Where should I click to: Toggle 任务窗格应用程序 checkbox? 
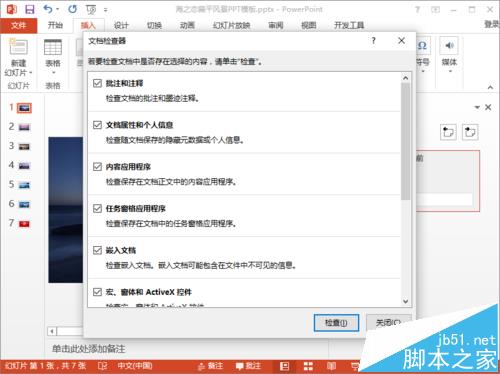point(97,209)
